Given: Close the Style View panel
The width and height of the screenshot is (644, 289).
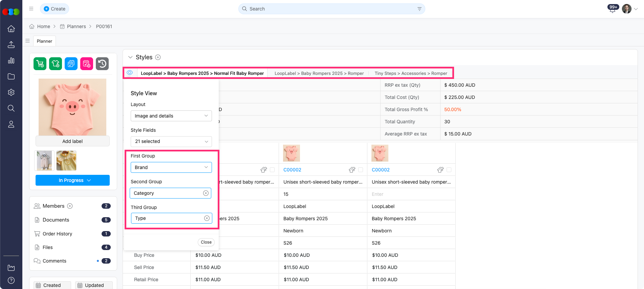Looking at the screenshot, I should [206, 242].
